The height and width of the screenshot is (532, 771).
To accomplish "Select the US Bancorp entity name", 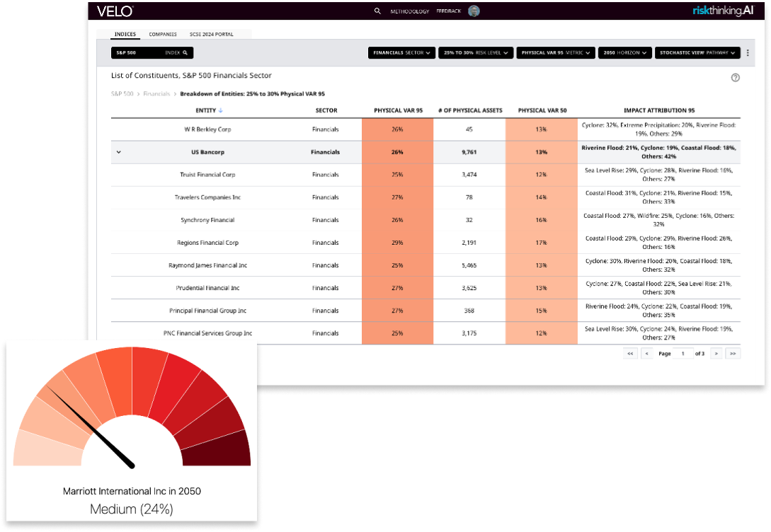I will click(207, 152).
